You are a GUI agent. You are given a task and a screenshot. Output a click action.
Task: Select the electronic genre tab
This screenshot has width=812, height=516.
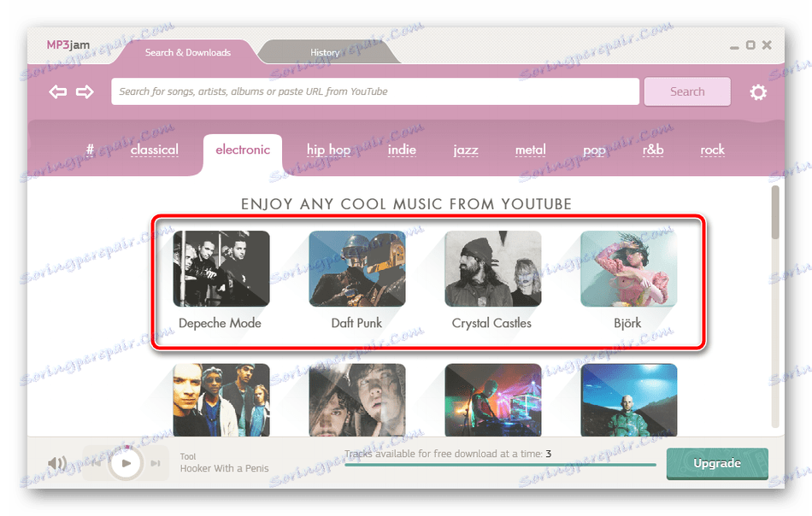[x=243, y=150]
